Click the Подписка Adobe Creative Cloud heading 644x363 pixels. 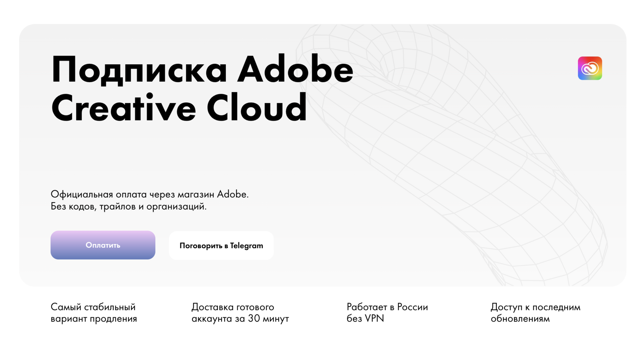[x=202, y=88]
